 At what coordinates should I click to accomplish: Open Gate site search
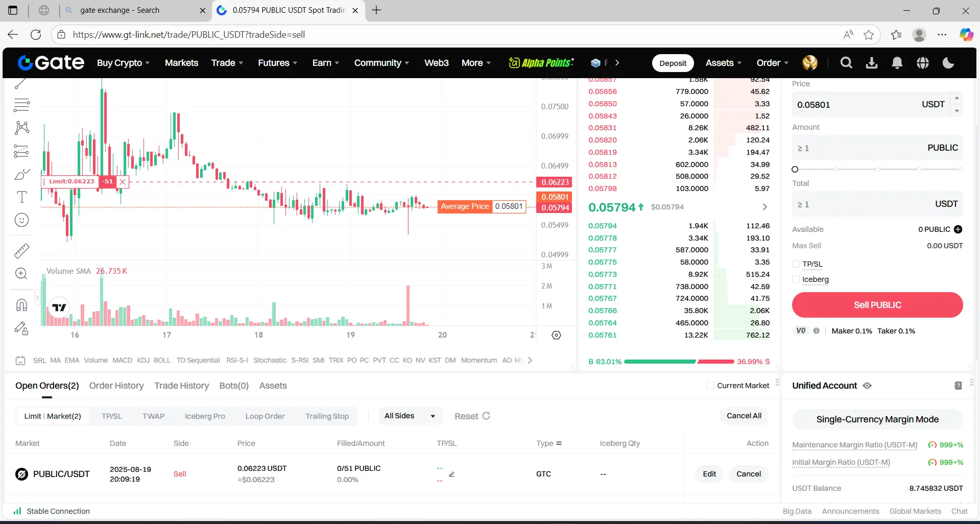pyautogui.click(x=846, y=63)
